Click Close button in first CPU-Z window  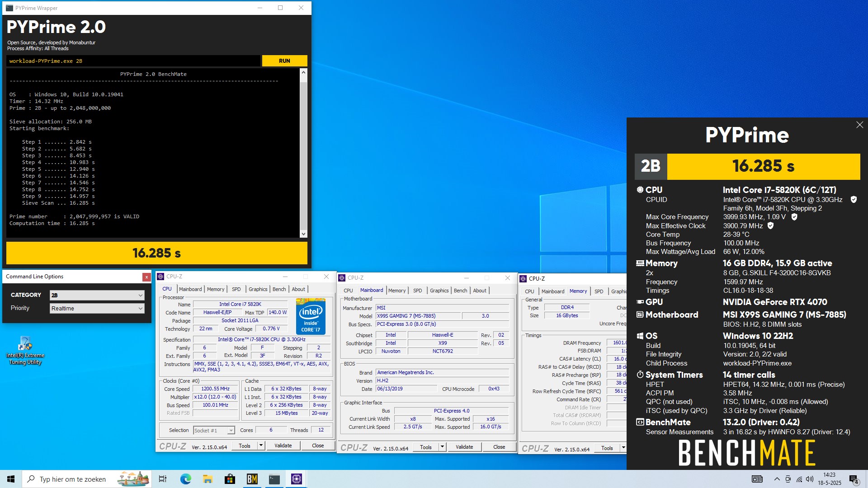pyautogui.click(x=318, y=446)
